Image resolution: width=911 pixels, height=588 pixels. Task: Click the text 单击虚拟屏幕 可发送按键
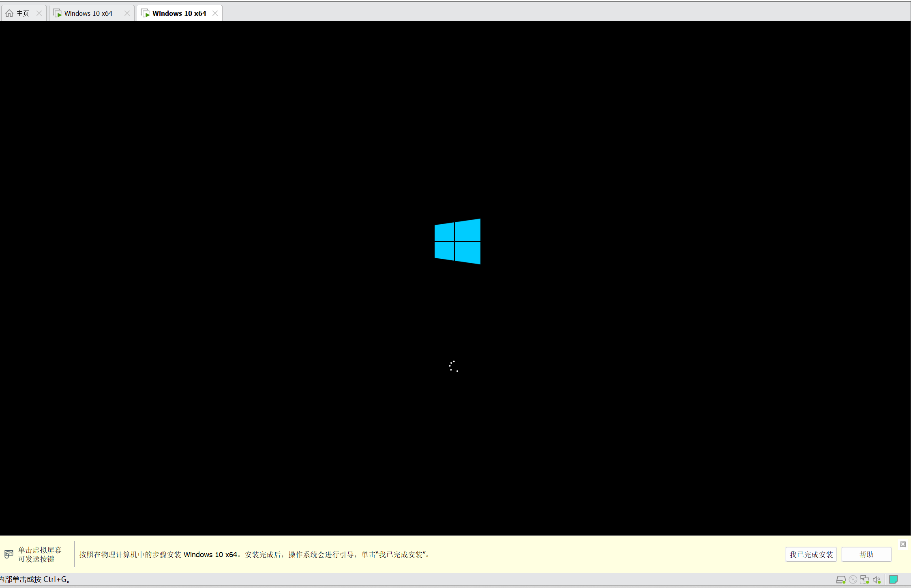(40, 554)
